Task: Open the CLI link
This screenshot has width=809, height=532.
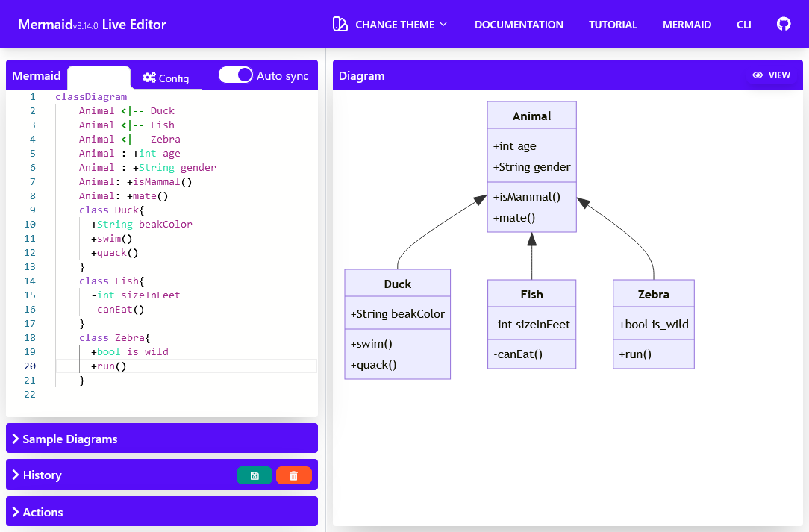Action: 743,25
